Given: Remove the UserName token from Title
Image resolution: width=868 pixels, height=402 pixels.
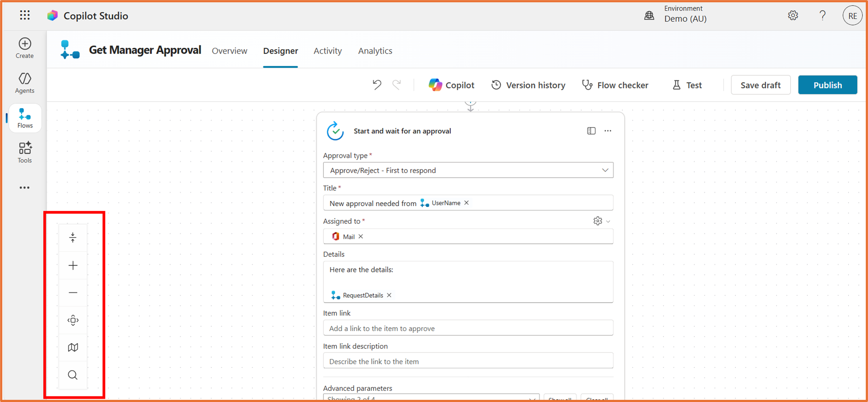Looking at the screenshot, I should 466,203.
